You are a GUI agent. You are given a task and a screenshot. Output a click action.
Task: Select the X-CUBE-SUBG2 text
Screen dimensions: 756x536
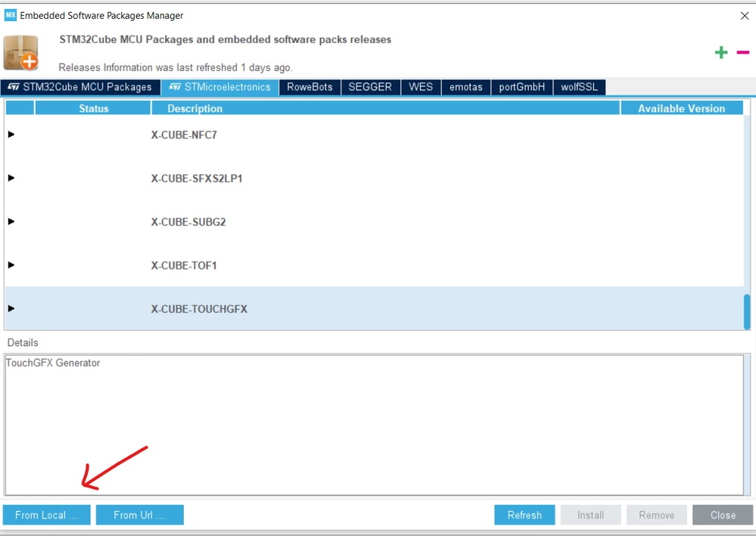(x=188, y=222)
